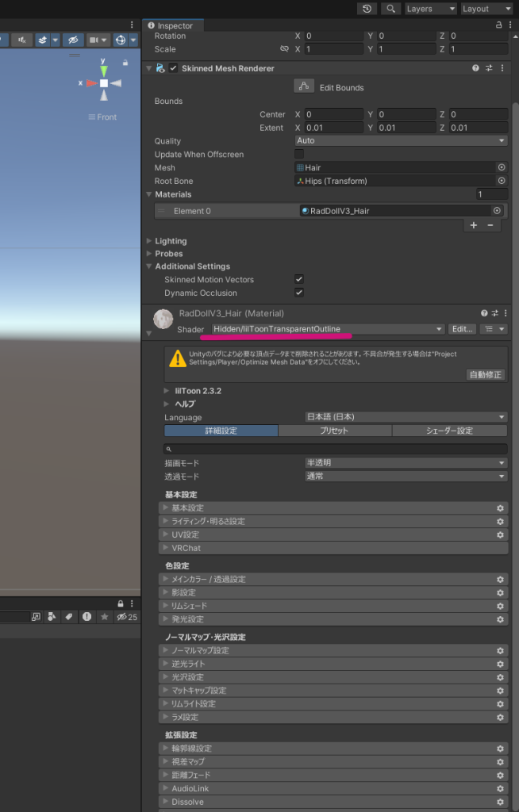Toggle Update When Offscreen checkbox
Image resolution: width=519 pixels, height=812 pixels.
[x=299, y=154]
